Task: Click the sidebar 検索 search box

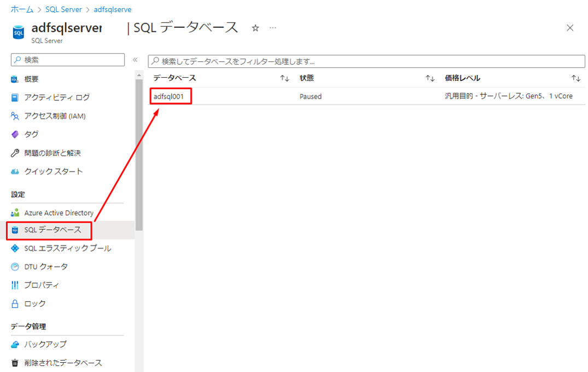Action: (68, 60)
